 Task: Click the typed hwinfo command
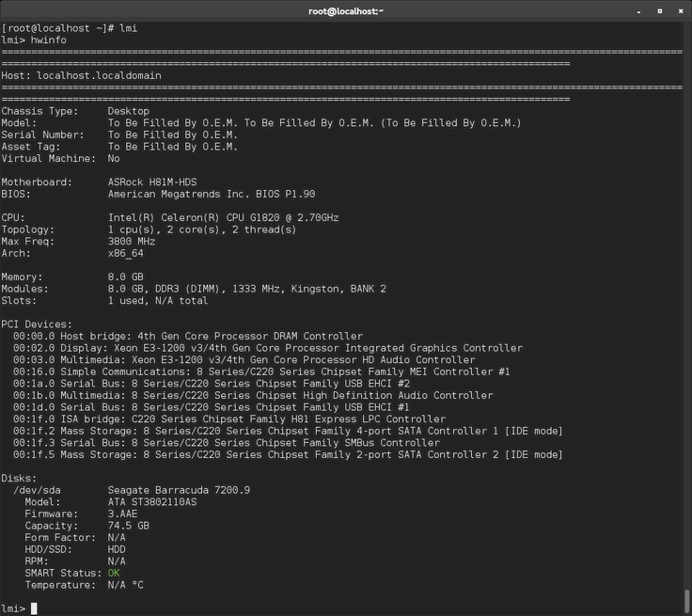click(50, 39)
